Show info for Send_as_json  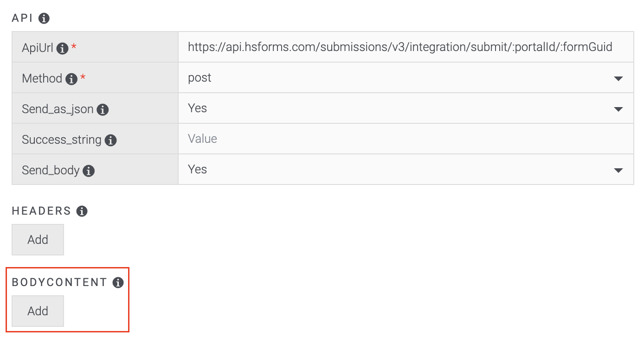(103, 110)
